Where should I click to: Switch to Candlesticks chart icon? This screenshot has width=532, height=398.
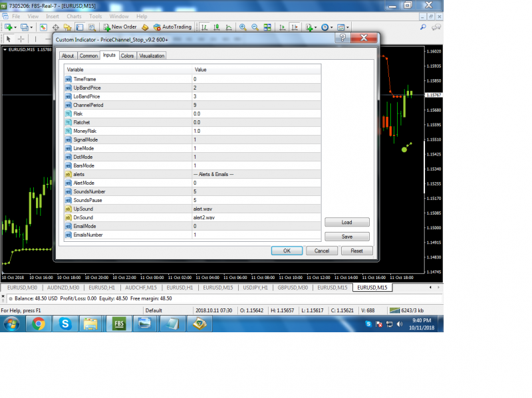pos(217,27)
